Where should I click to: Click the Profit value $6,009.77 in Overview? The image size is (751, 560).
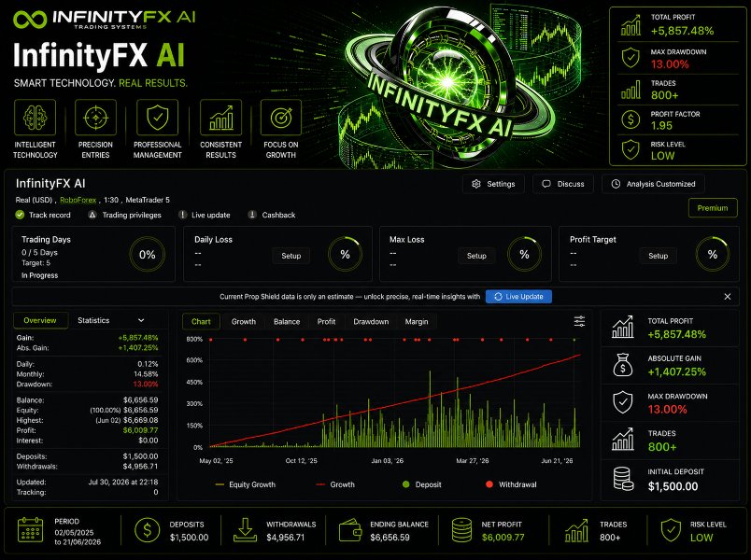coord(141,430)
